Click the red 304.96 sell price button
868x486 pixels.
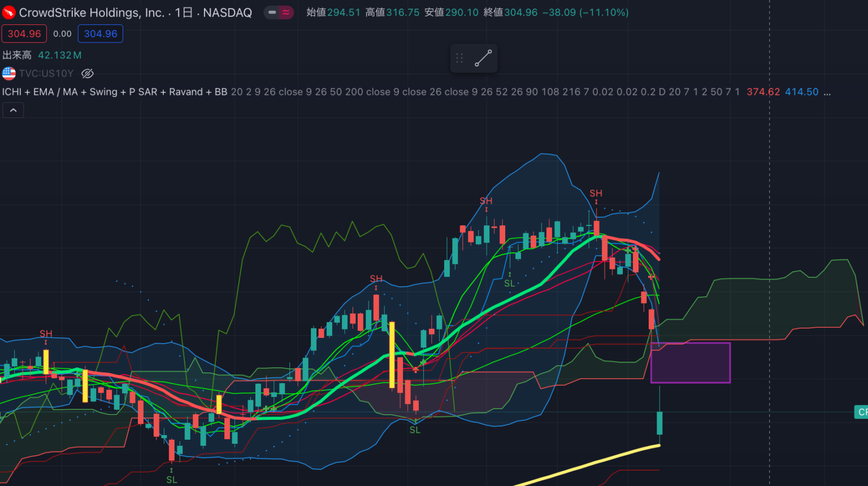click(x=24, y=34)
